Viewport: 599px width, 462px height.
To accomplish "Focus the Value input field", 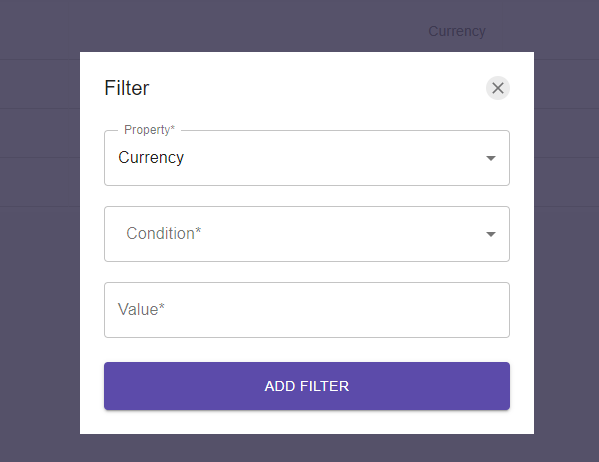I will pyautogui.click(x=307, y=310).
